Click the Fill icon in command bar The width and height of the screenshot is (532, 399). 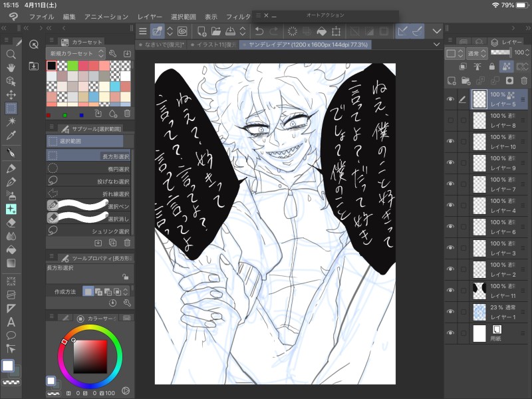(321, 31)
